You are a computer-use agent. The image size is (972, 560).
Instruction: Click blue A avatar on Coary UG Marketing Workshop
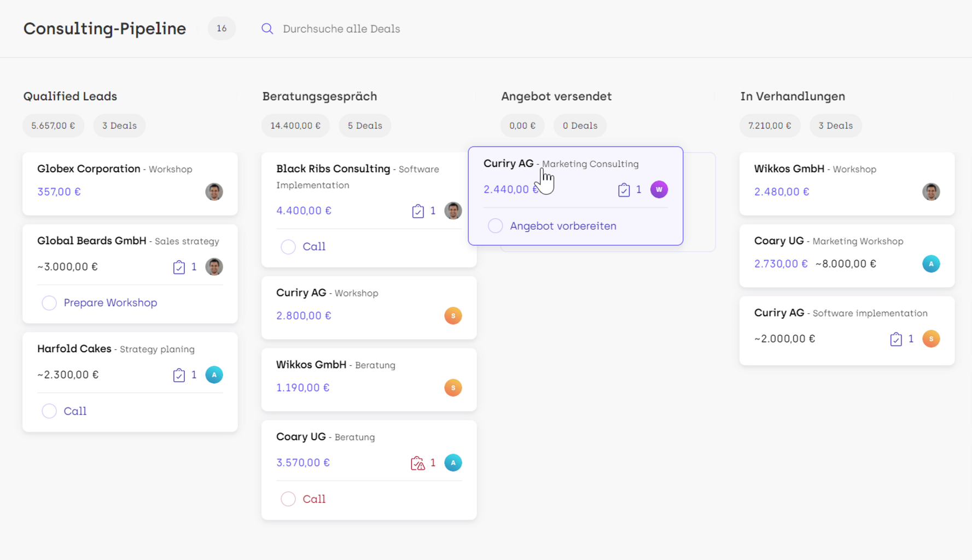(x=931, y=264)
